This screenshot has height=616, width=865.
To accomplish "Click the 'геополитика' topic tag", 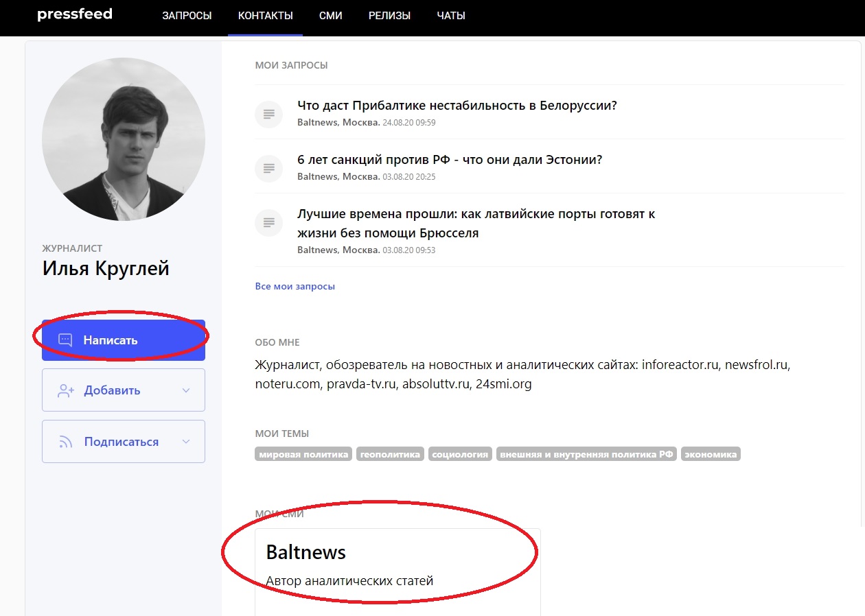I will tap(390, 454).
